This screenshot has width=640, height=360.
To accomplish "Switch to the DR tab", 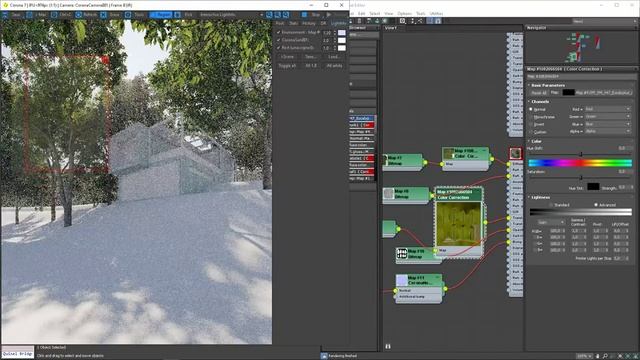I will click(323, 23).
